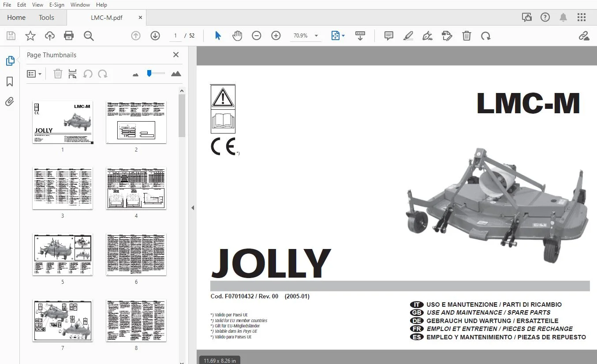
Task: Open the E-Sign menu
Action: 57,4
